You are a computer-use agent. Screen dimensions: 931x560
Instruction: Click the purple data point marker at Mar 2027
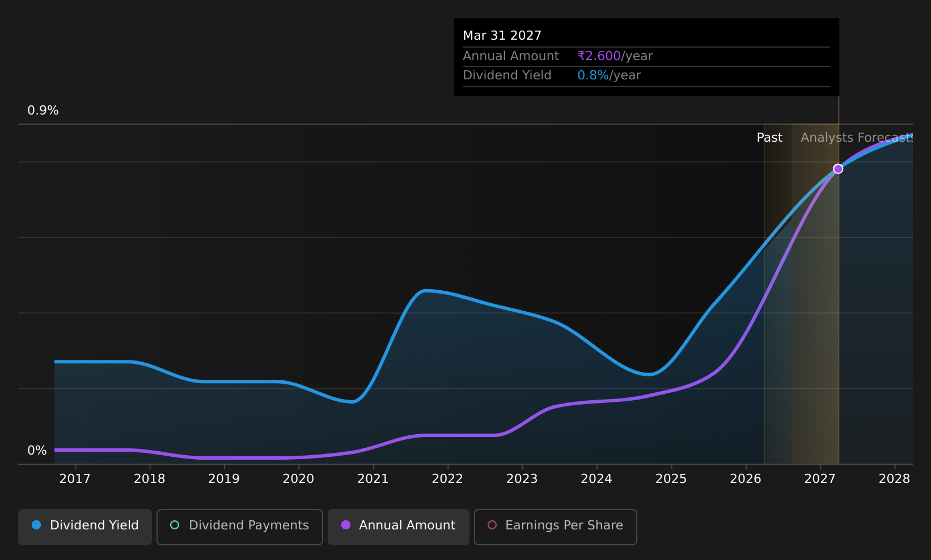tap(838, 169)
